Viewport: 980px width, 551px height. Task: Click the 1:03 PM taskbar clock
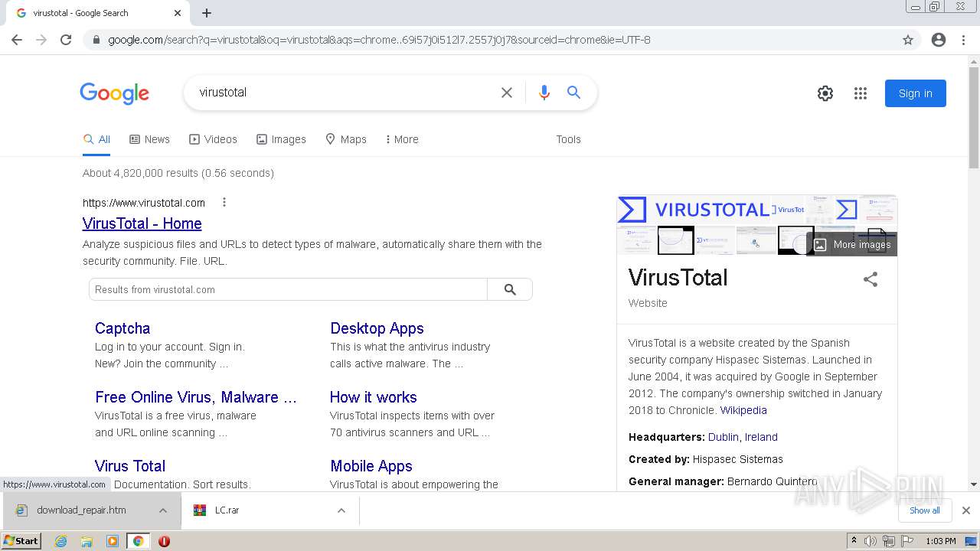tap(941, 541)
